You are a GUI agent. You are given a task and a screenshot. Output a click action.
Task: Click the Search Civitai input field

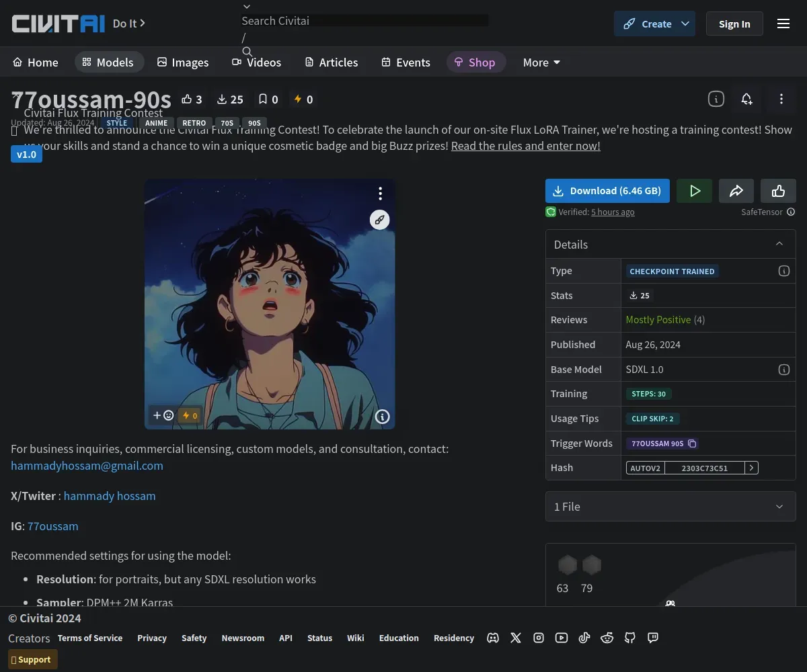point(364,21)
